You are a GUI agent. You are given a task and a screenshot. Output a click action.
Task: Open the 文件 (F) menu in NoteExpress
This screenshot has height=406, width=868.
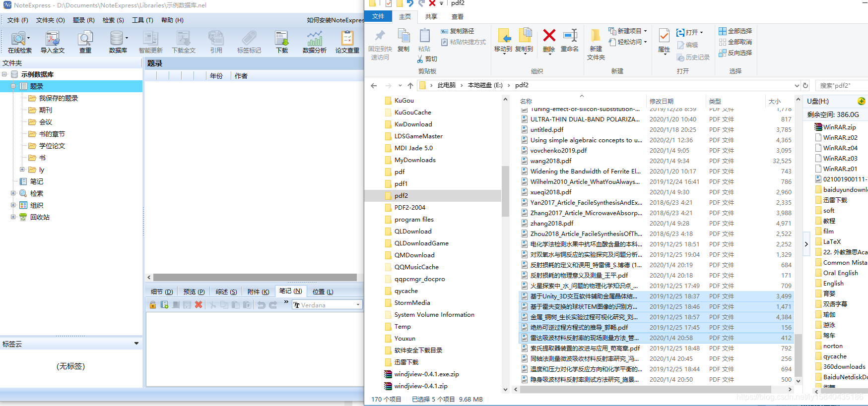tap(18, 20)
